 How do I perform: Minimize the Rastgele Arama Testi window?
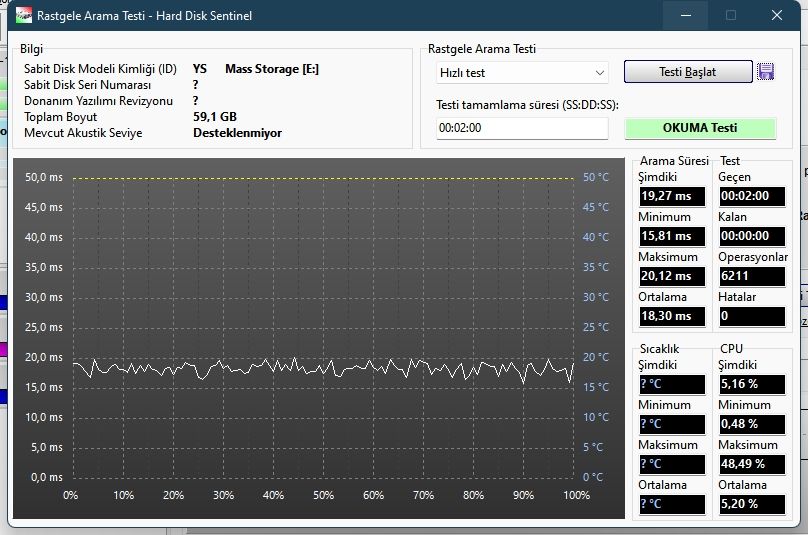pos(685,15)
